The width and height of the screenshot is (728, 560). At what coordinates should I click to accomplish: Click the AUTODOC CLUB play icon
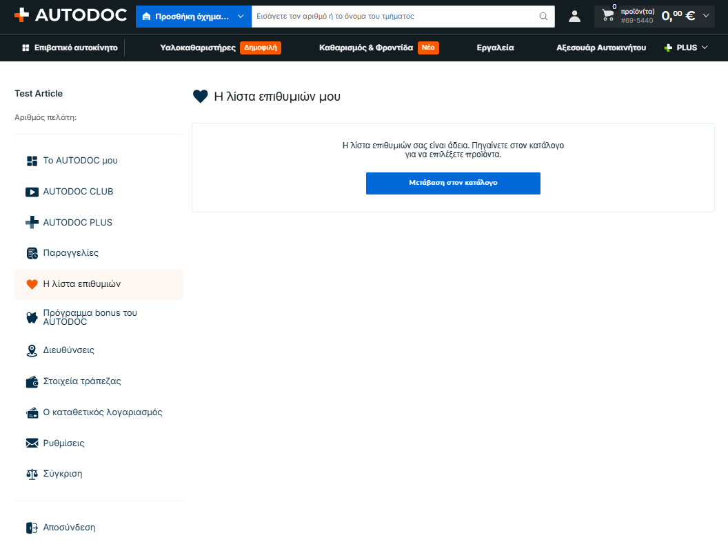click(x=32, y=192)
